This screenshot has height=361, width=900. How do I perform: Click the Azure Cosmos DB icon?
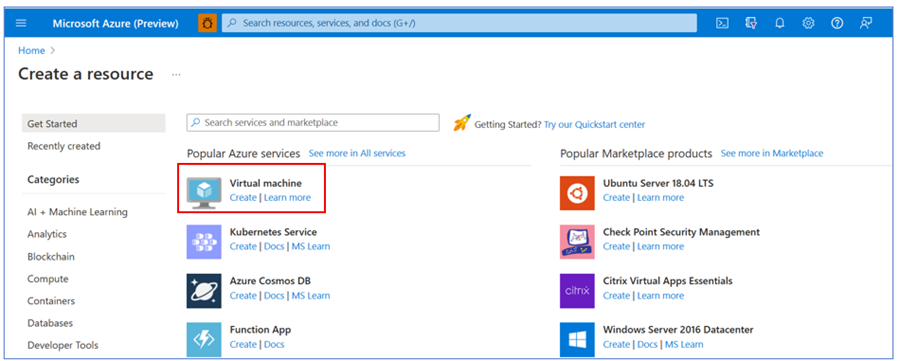[204, 291]
